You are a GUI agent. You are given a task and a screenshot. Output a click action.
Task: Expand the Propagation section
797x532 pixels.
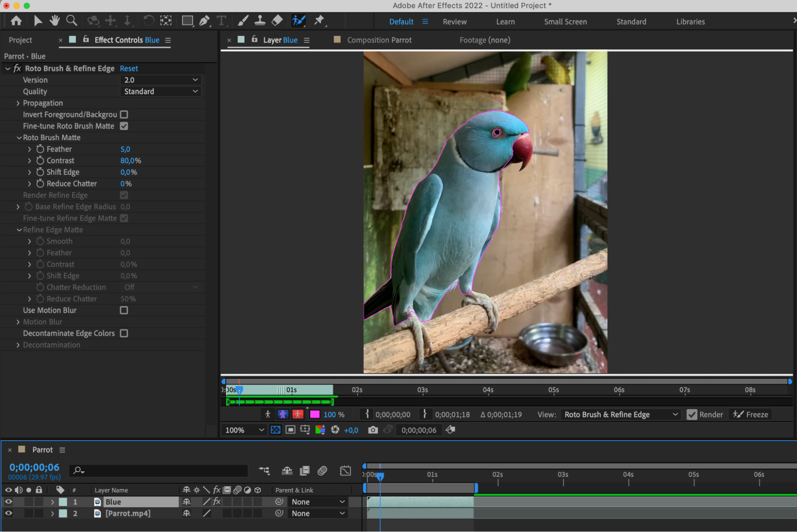click(18, 103)
